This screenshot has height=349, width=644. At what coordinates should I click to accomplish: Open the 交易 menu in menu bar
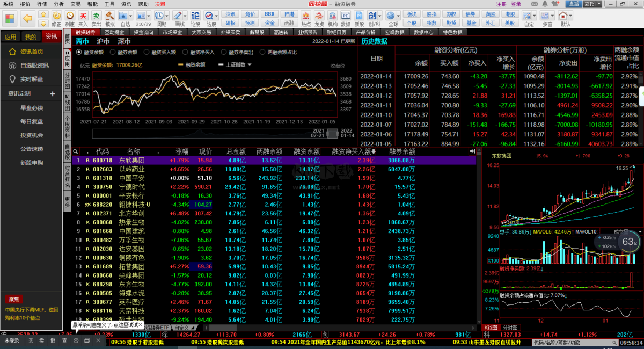[76, 4]
